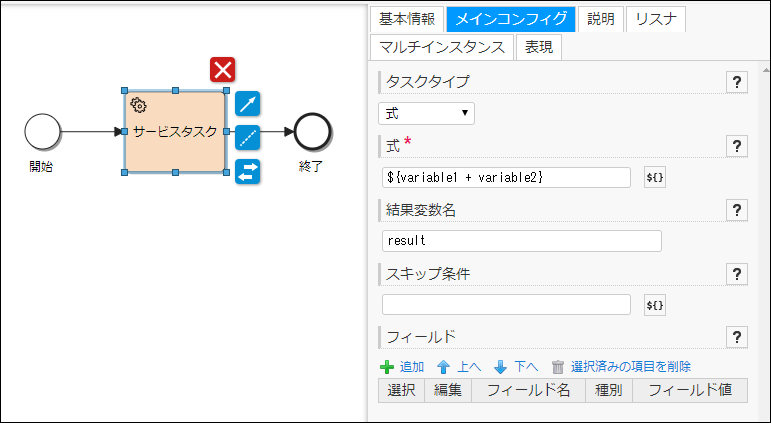This screenshot has width=771, height=423.
Task: Click the 結果変数名 input field
Action: [521, 241]
